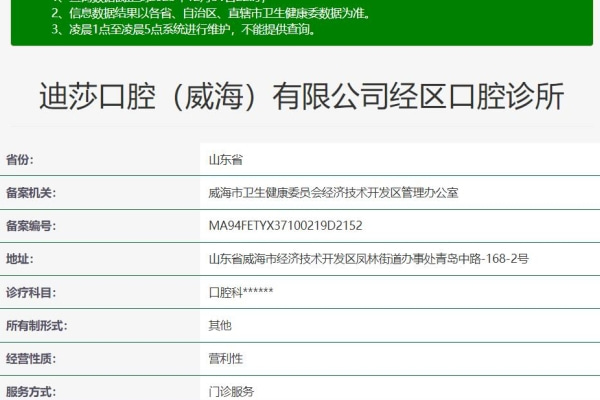The width and height of the screenshot is (600, 400).
Task: Select the number MA94FETYX37100219D2152
Action: (x=285, y=226)
